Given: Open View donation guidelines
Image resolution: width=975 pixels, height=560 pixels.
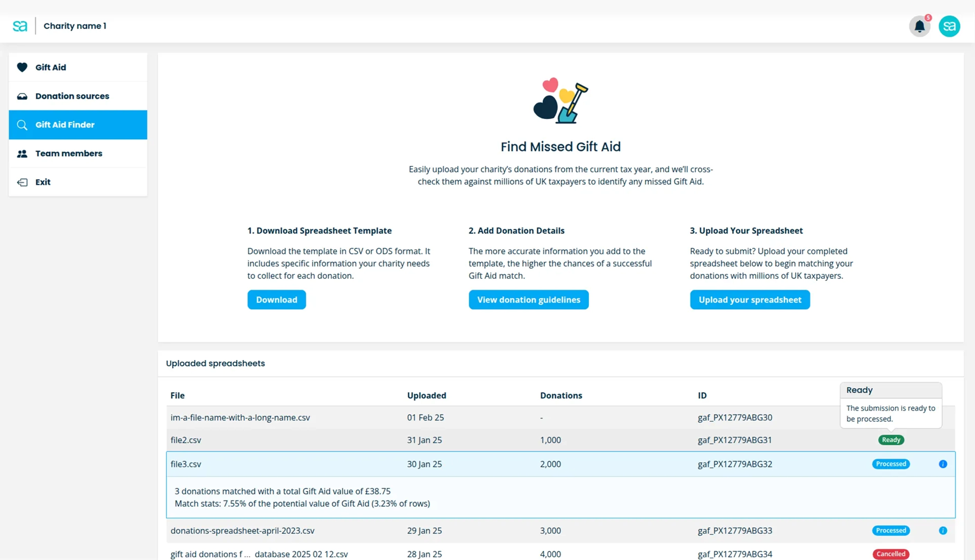Looking at the screenshot, I should coord(528,300).
